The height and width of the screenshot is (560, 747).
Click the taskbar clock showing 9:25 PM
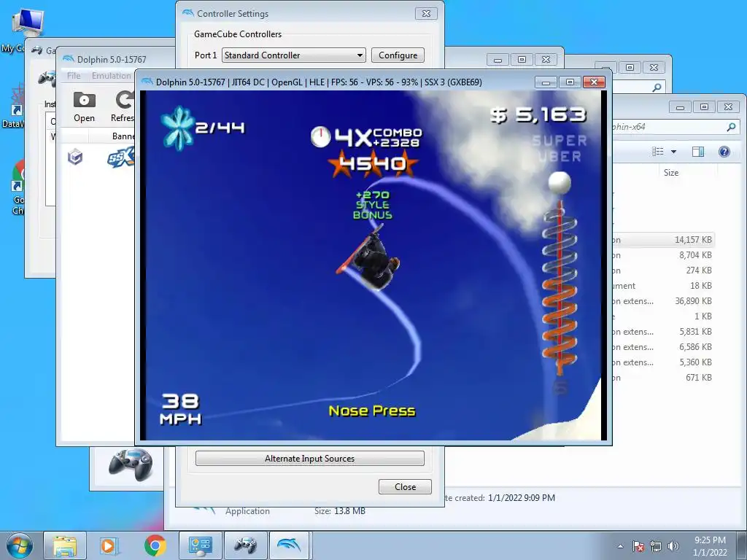(x=710, y=546)
